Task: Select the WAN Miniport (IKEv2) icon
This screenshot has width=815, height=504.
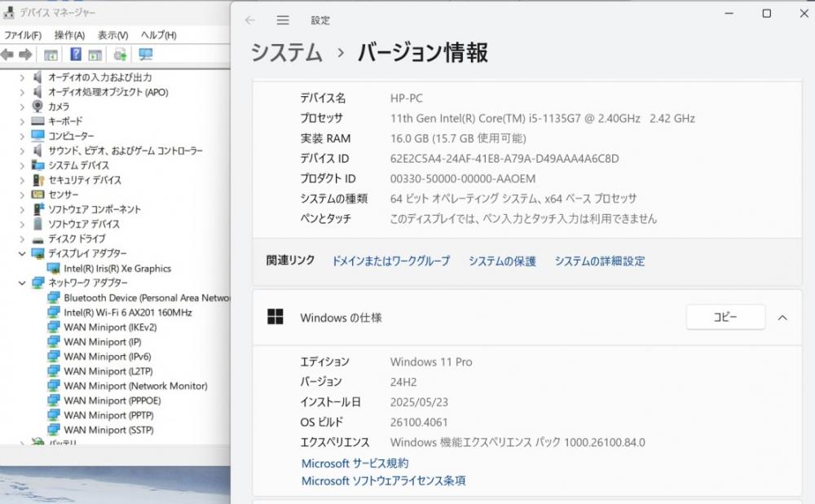Action: tap(54, 327)
